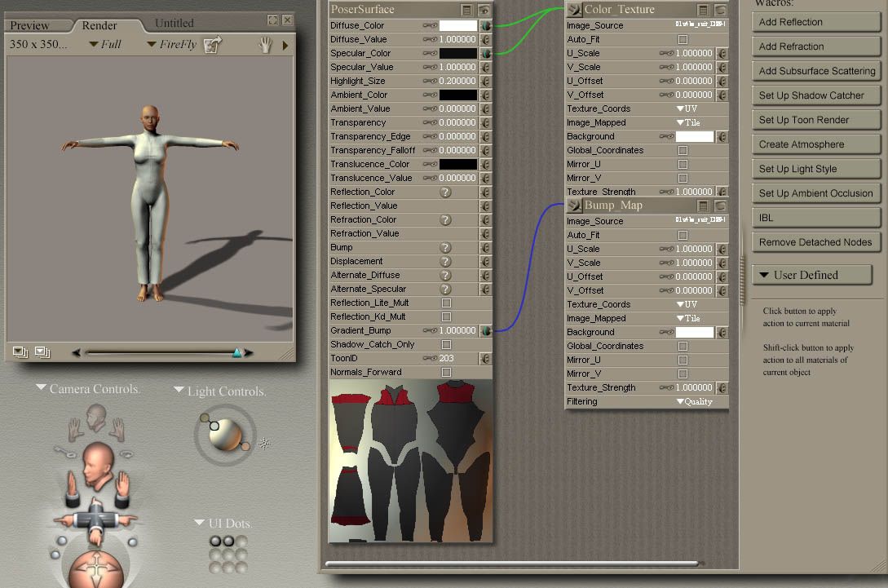
Task: Open Filtering Quality dropdown in Bump_Map
Action: (x=694, y=401)
